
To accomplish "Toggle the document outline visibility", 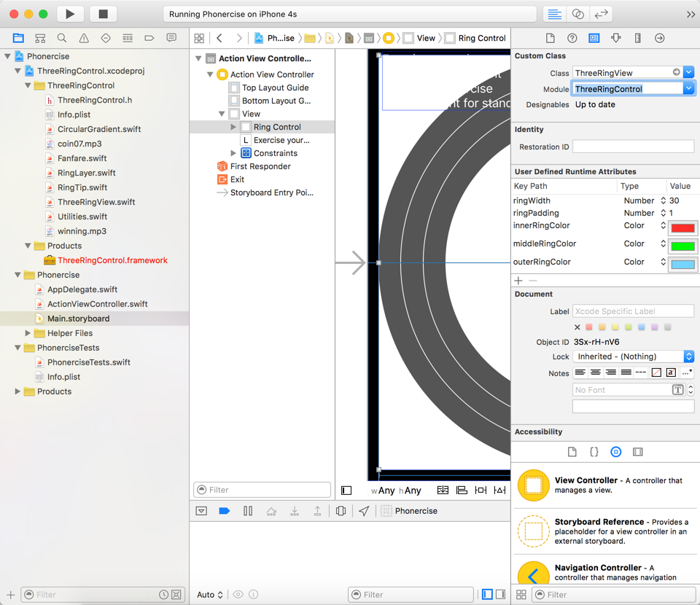I will point(346,491).
